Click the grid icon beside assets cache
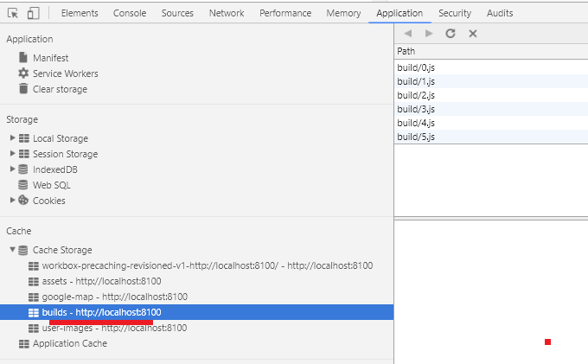Image resolution: width=588 pixels, height=364 pixels. [x=34, y=282]
